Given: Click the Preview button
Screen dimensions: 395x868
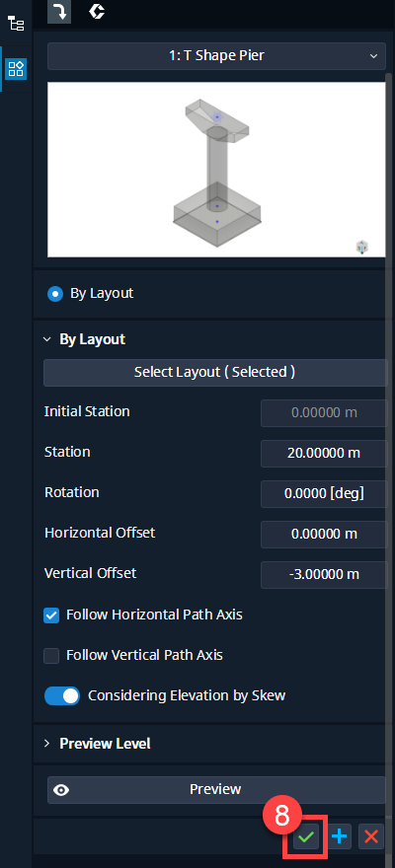Looking at the screenshot, I should point(216,789).
